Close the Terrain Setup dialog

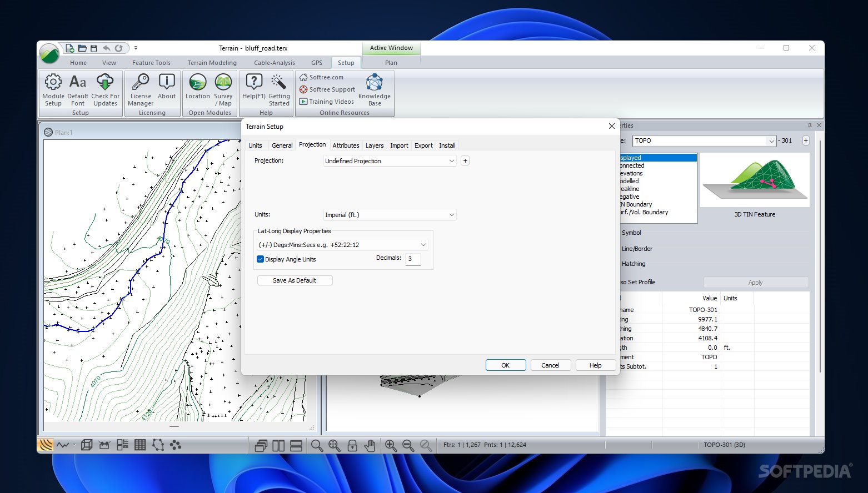click(x=611, y=126)
